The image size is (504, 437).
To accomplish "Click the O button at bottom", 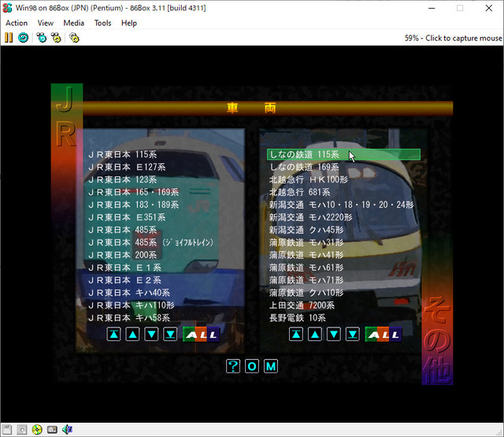I will point(252,366).
